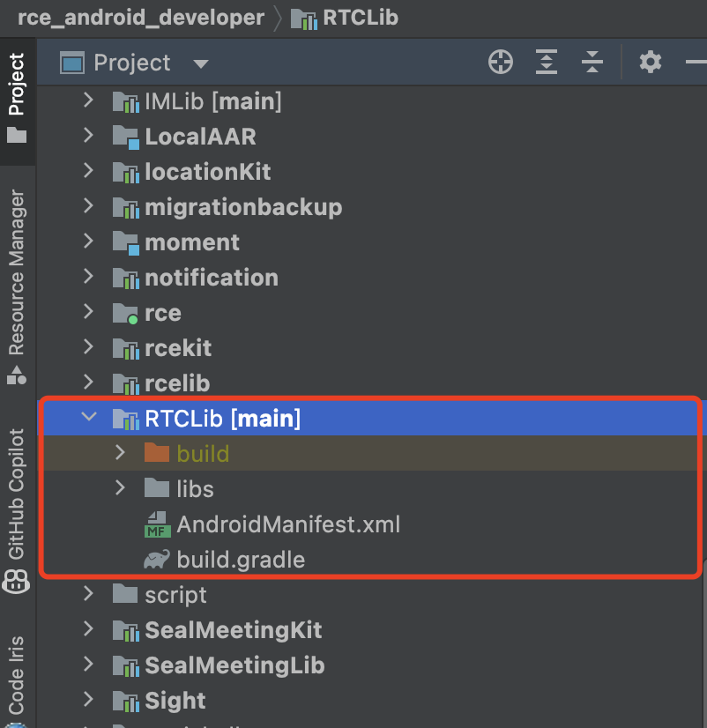This screenshot has height=728, width=707.
Task: Open the Project view dropdown
Action: (x=201, y=63)
